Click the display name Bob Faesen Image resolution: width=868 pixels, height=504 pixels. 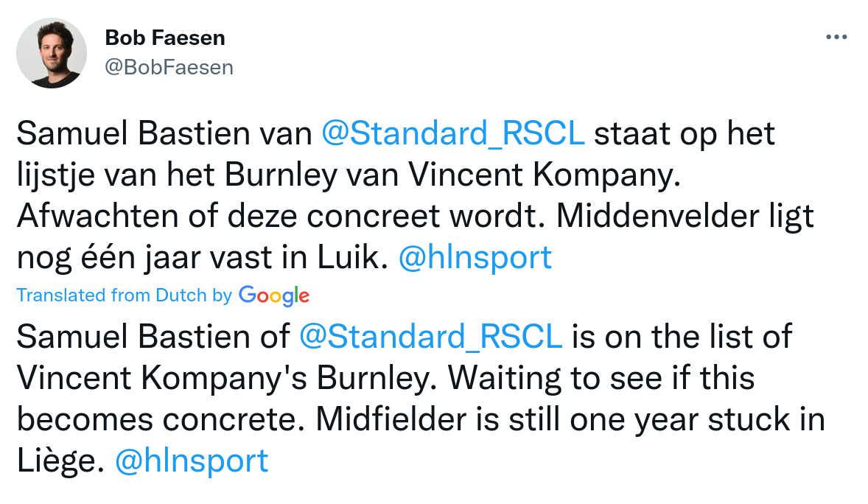pyautogui.click(x=165, y=38)
